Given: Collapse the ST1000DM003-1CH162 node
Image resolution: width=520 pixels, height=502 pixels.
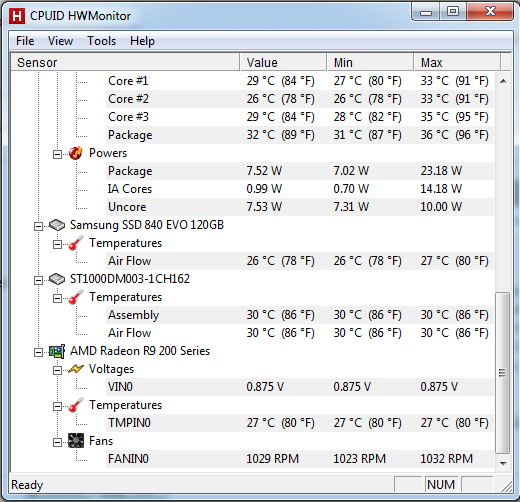Looking at the screenshot, I should pyautogui.click(x=38, y=280).
